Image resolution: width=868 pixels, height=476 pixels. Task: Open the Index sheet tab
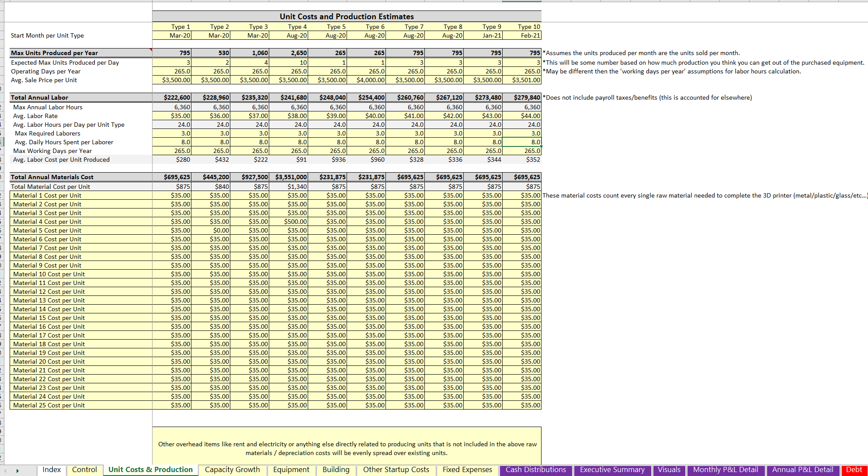tap(52, 470)
